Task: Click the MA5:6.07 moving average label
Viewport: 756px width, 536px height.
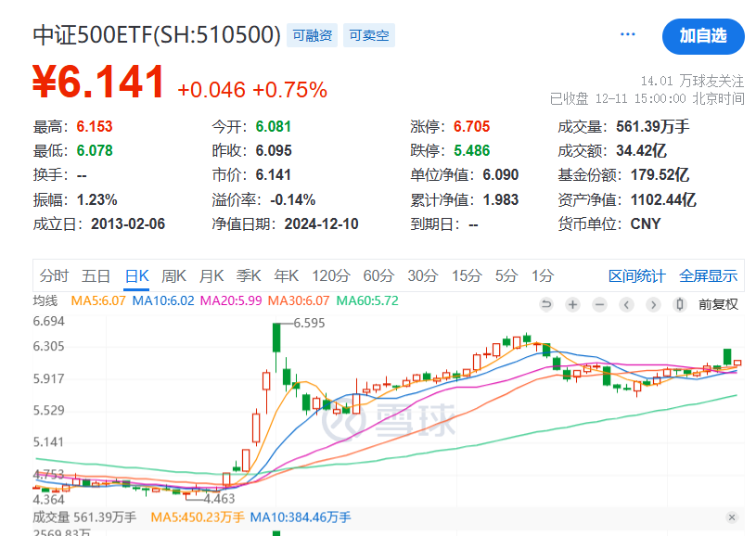Action: (x=98, y=300)
